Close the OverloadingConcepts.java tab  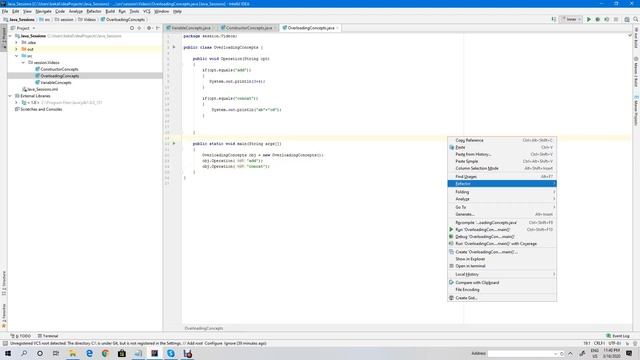pos(338,28)
